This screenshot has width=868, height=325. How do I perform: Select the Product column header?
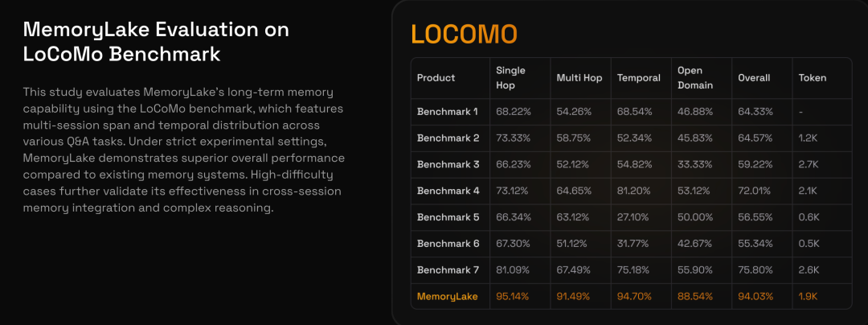(436, 78)
